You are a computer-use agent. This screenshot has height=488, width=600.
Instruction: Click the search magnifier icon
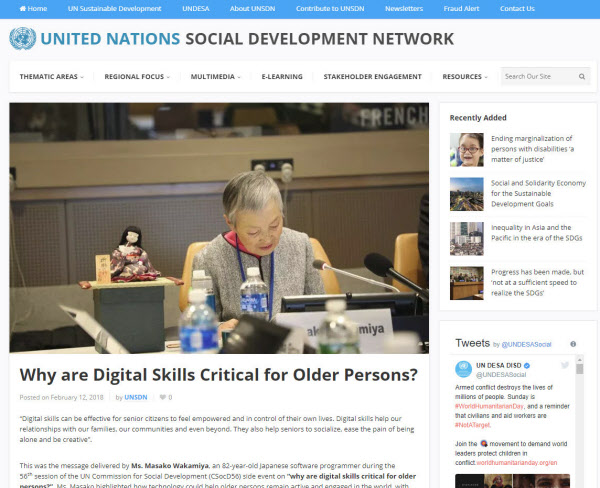(582, 77)
